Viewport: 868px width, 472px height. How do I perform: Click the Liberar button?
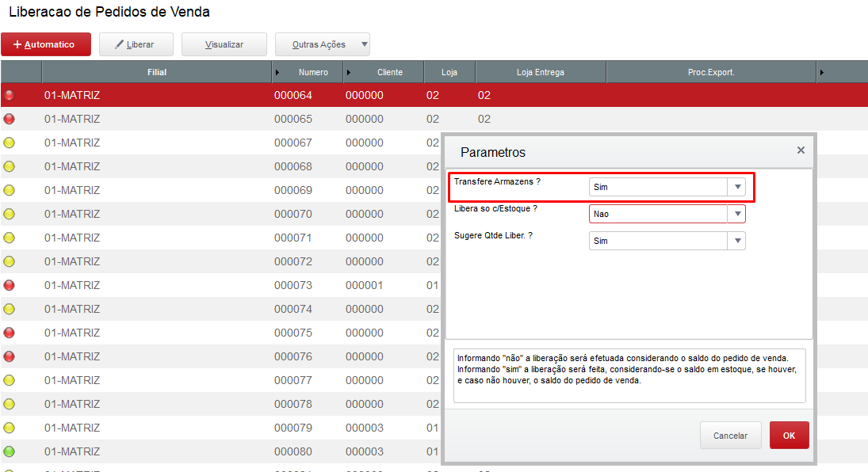136,44
